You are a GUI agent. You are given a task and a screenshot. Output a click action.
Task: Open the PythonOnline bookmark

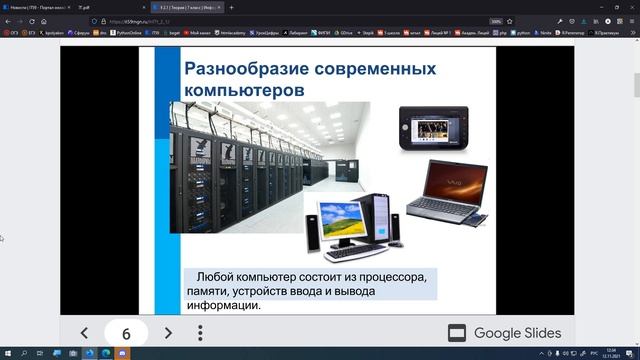(x=126, y=33)
